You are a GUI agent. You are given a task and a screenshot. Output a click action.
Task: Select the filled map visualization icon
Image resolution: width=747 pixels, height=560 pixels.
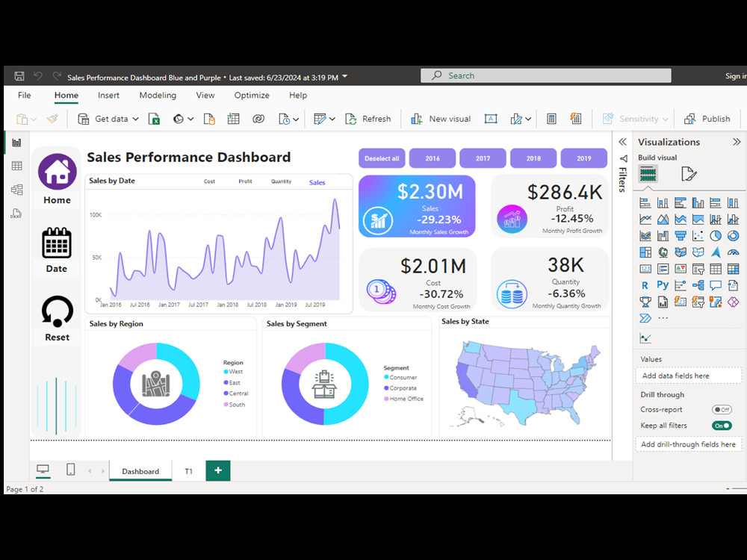tap(681, 252)
